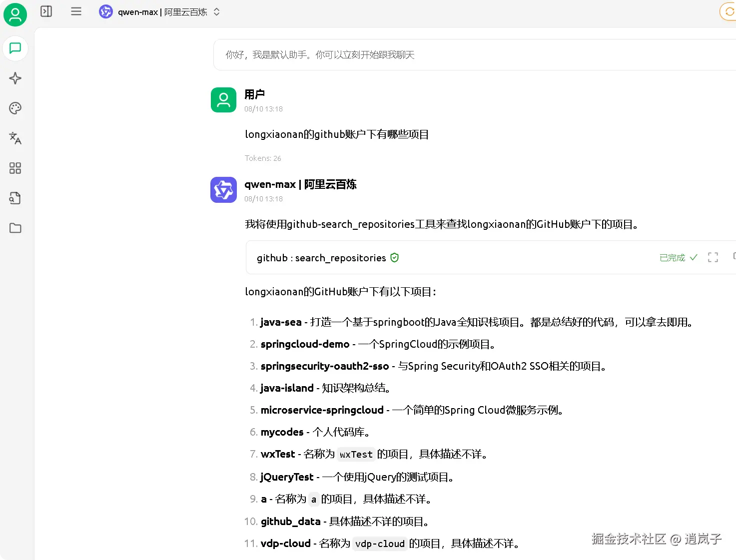Open the translation sidebar icon
Screen dimensions: 736x560
[15, 138]
